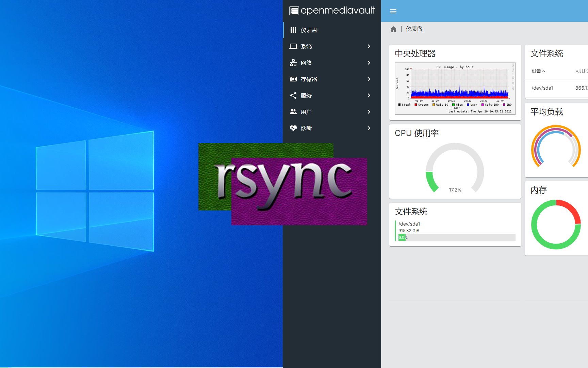Click the 诊断 heartbeat icon
588x368 pixels.
[x=293, y=128]
